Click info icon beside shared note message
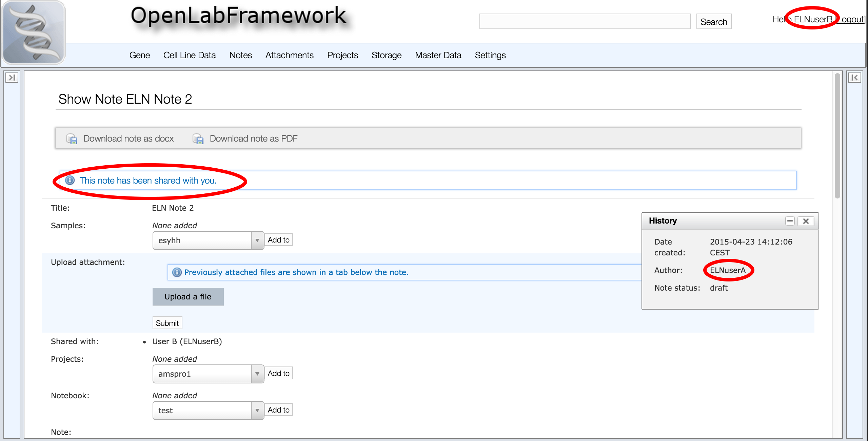The image size is (868, 441). click(70, 180)
